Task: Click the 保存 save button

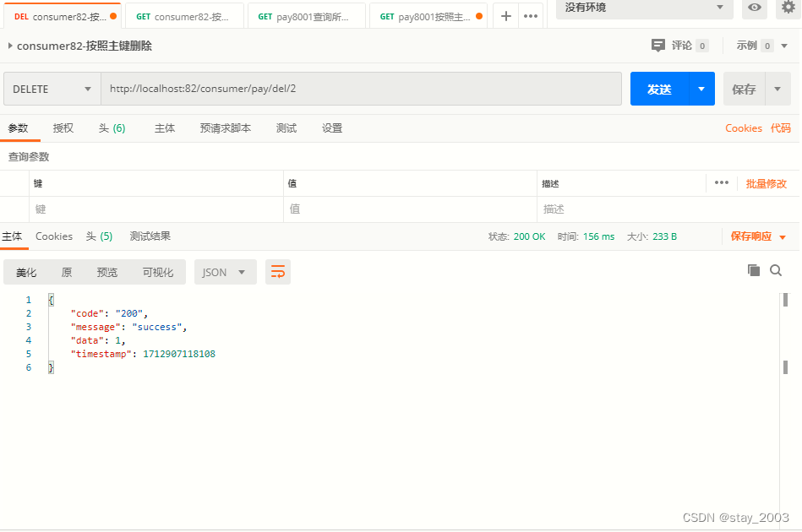Action: click(745, 89)
